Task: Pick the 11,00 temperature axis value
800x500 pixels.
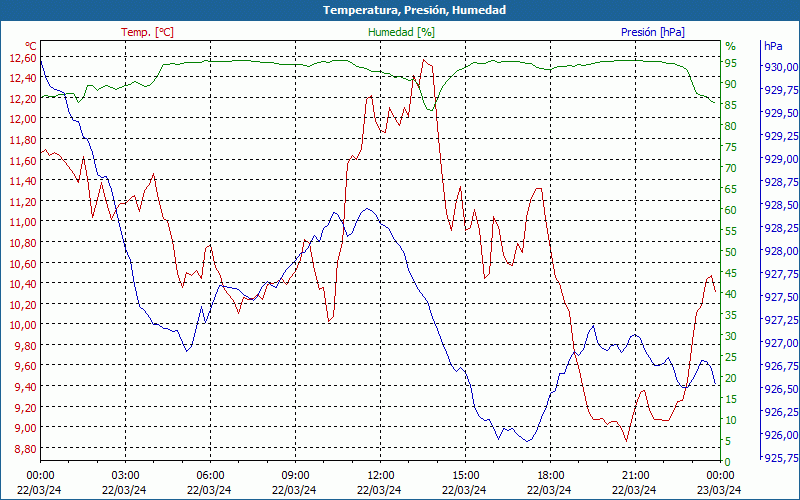Action: (23, 222)
